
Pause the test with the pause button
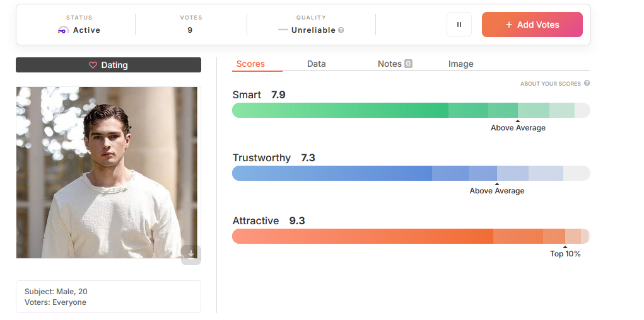[459, 25]
